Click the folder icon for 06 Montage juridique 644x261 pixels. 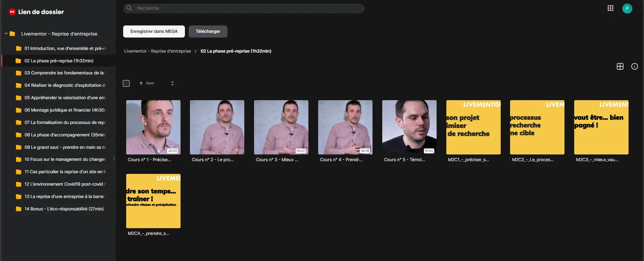tap(18, 110)
